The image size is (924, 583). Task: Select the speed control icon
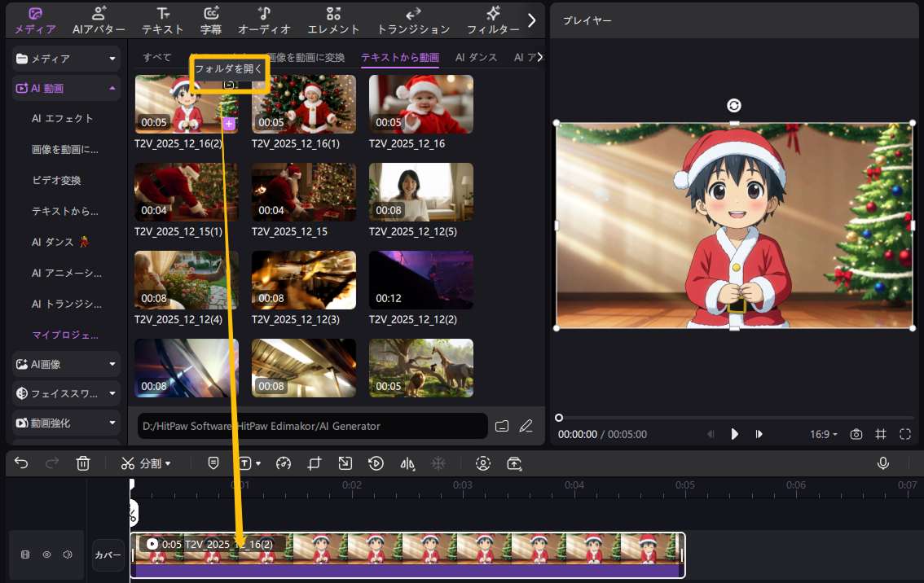coord(284,463)
